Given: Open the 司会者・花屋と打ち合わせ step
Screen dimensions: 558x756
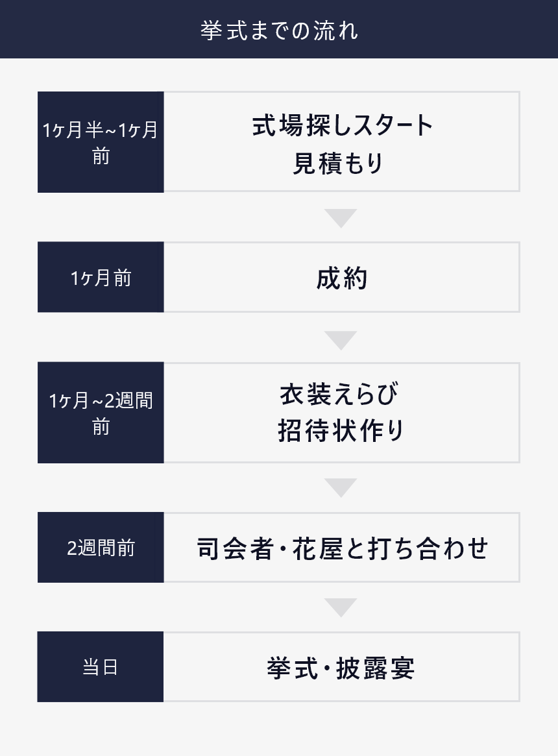Looking at the screenshot, I should pyautogui.click(x=341, y=547).
